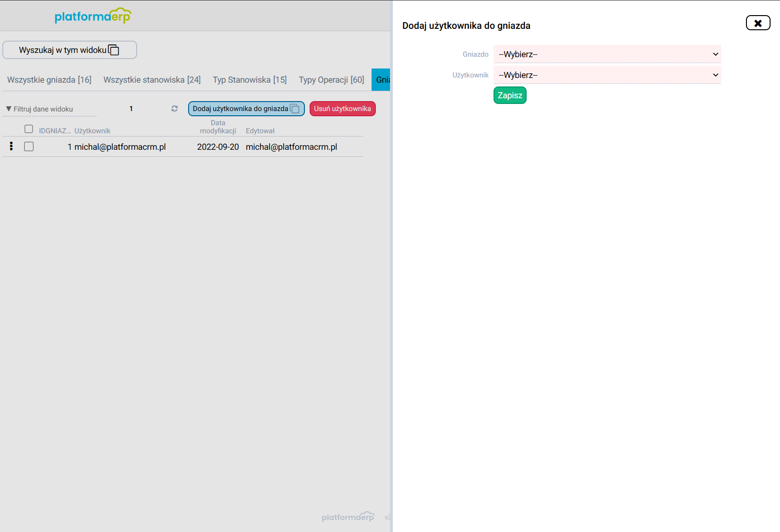Image resolution: width=780 pixels, height=532 pixels.
Task: Sort by the Data modyfikacji column header
Action: 218,127
